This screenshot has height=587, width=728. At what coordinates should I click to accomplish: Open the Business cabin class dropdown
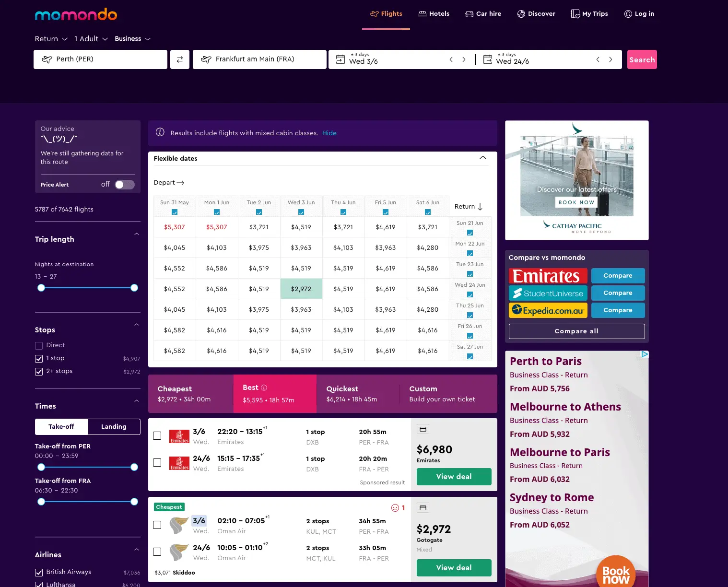tap(132, 38)
